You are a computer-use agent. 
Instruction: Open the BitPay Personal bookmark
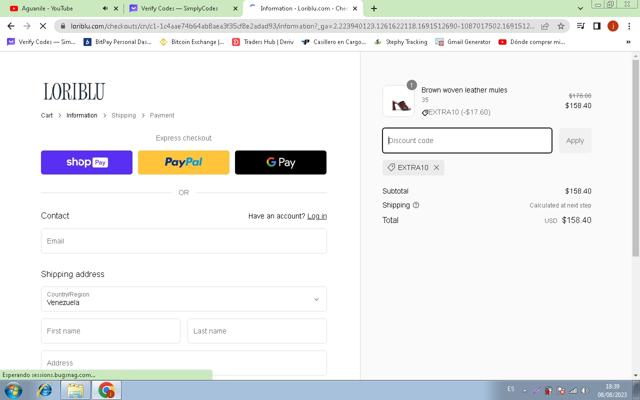(x=118, y=42)
